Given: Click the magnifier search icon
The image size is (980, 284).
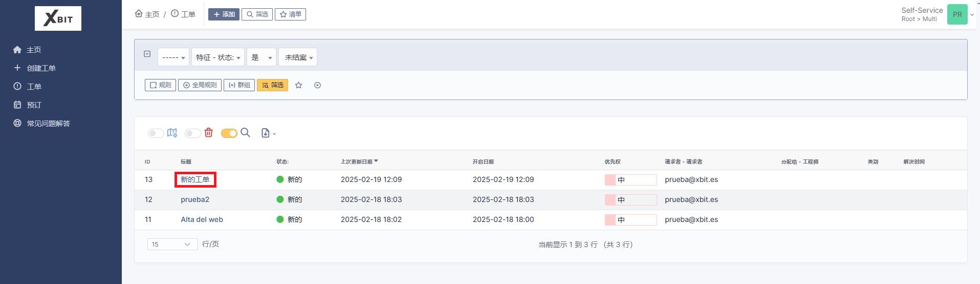Looking at the screenshot, I should click(245, 133).
